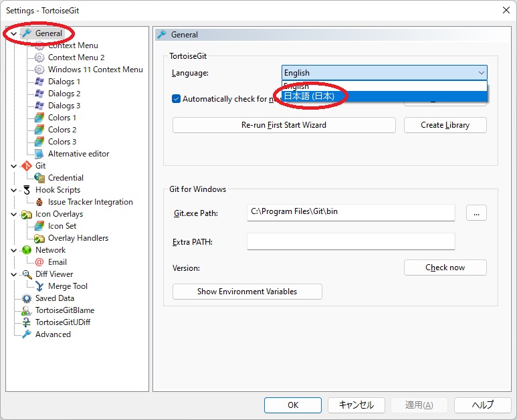This screenshot has width=517, height=420.
Task: Click into the Git.exe Path field
Action: click(x=351, y=213)
